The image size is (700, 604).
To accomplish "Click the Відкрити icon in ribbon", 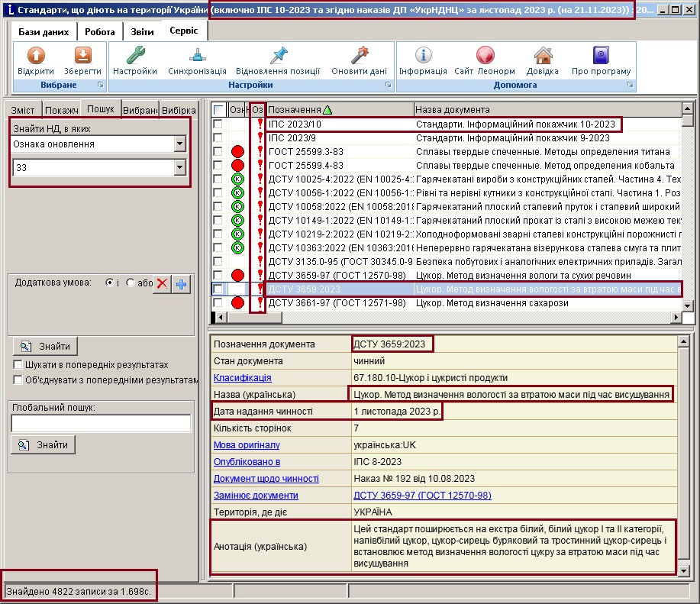I will tap(36, 55).
